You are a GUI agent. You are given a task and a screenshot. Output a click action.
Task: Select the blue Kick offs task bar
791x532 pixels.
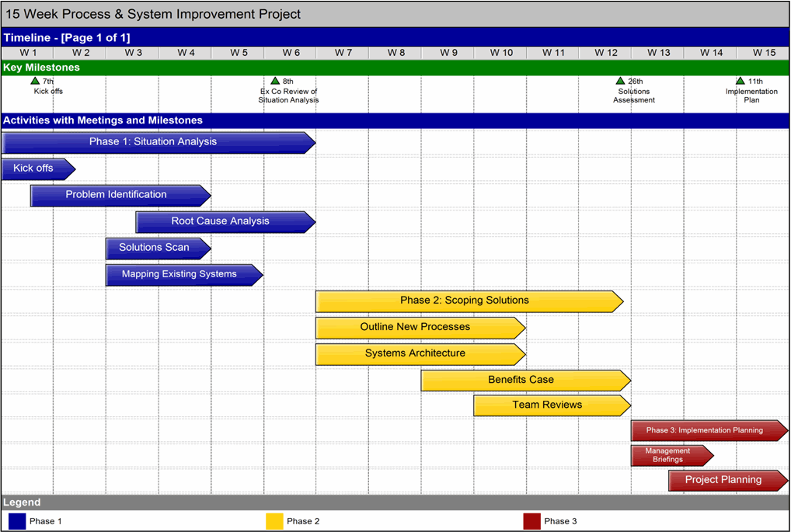(x=39, y=169)
